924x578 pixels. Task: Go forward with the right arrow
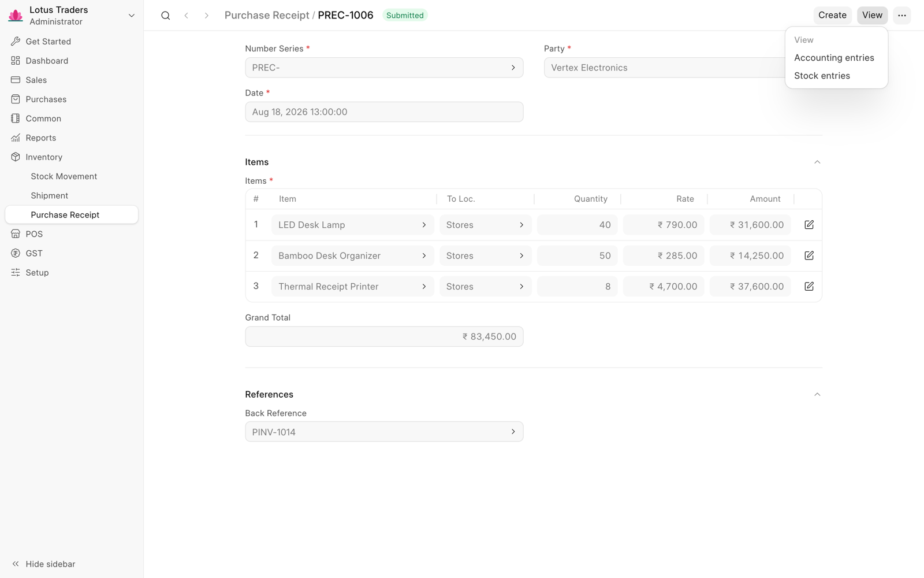pyautogui.click(x=206, y=16)
